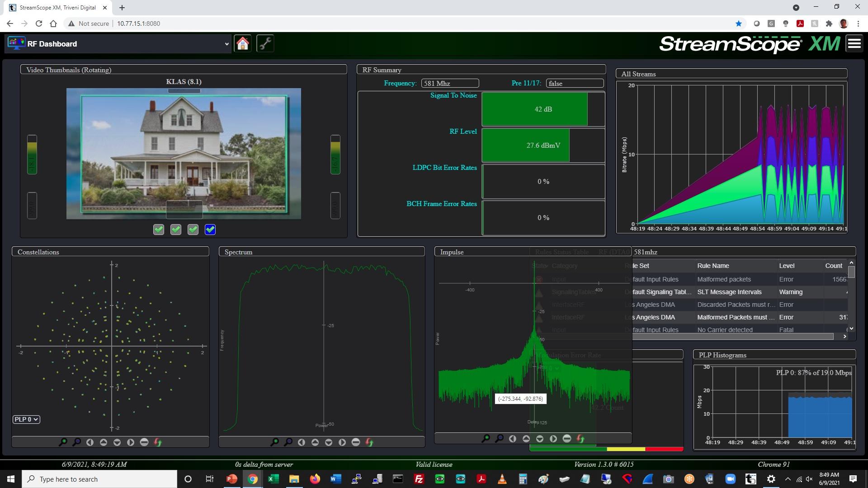Click the 581 Mhz frequency field
The image size is (868, 488).
pos(450,83)
